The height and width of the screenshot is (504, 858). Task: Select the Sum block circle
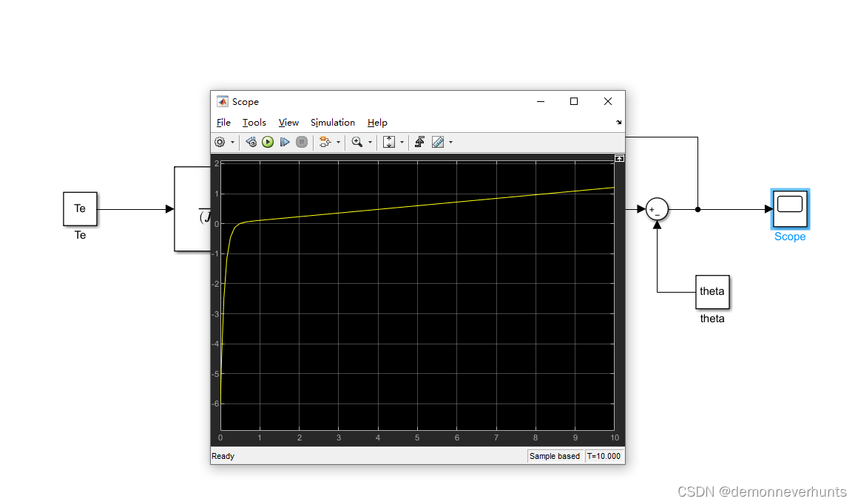[657, 209]
